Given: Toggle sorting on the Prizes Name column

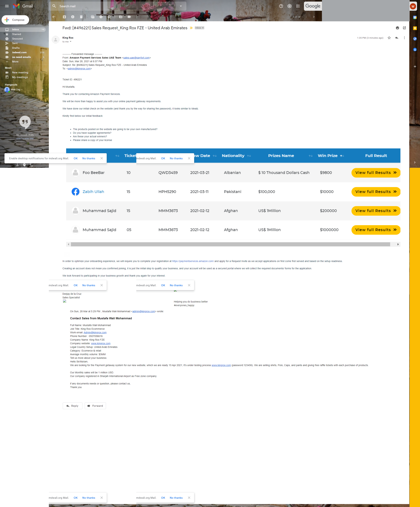Looking at the screenshot, I should pos(311,156).
